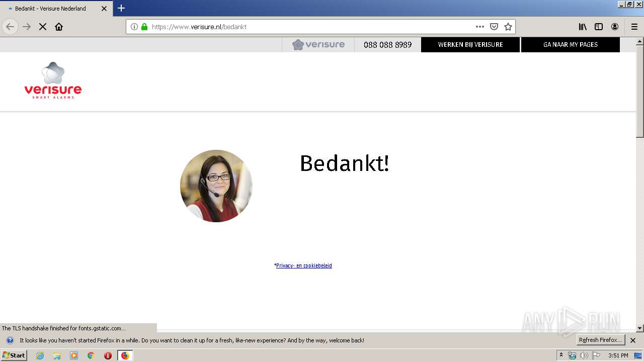
Task: Click the TLS handshake status text
Action: coord(64,328)
